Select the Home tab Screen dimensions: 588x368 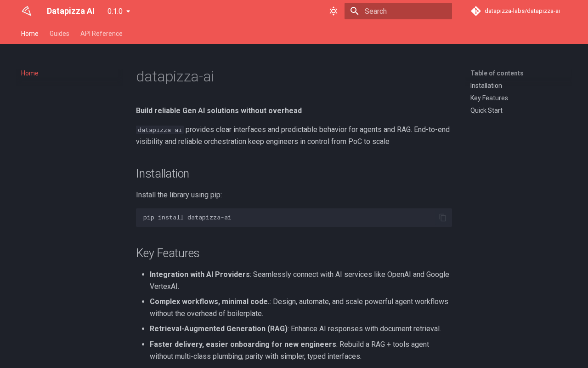(30, 34)
